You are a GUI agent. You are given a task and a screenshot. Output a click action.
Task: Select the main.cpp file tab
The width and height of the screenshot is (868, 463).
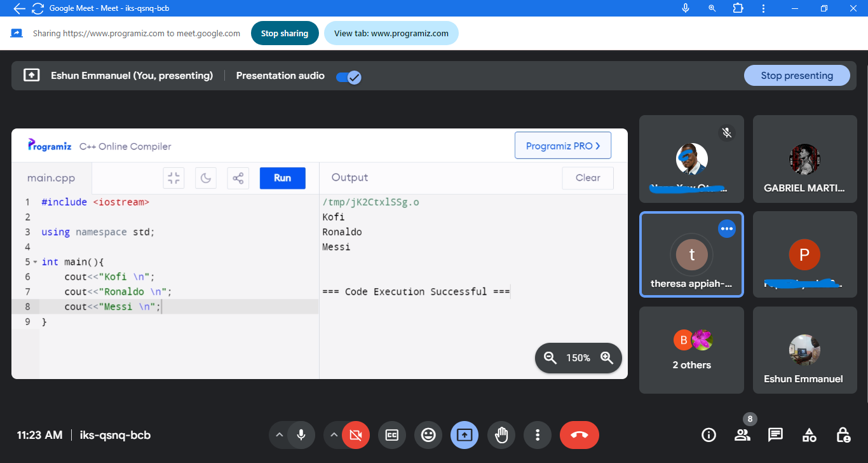click(51, 178)
